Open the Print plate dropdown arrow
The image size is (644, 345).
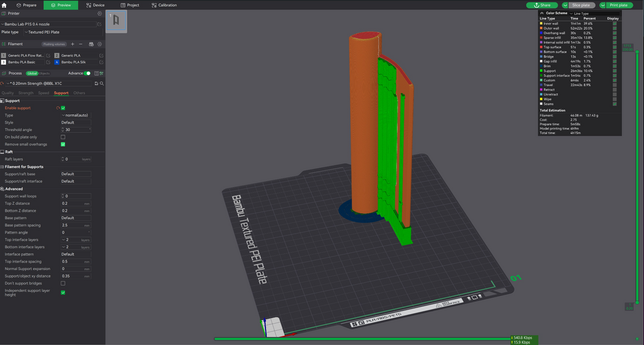tap(602, 5)
